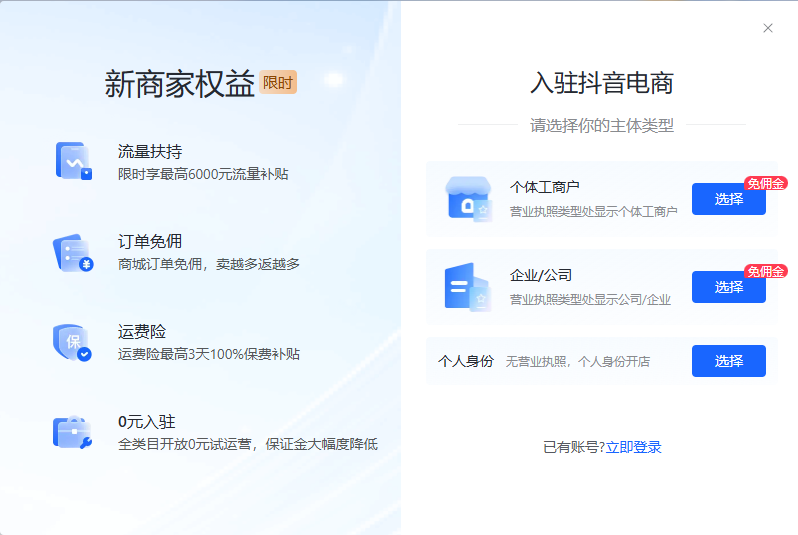Click text 限时享最高6000元流量补贴
Screen dimensions: 798x535
pyautogui.click(x=203, y=174)
